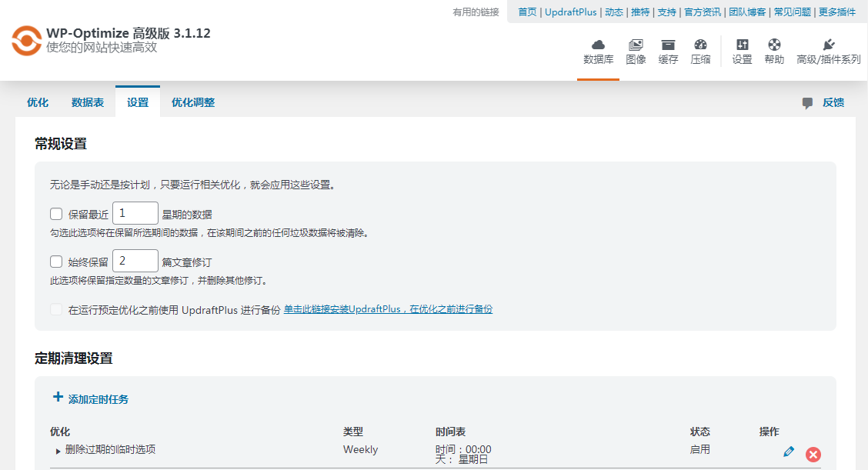Click the 反馈 speech bubble icon
Viewport: 868px width, 470px height.
[806, 102]
